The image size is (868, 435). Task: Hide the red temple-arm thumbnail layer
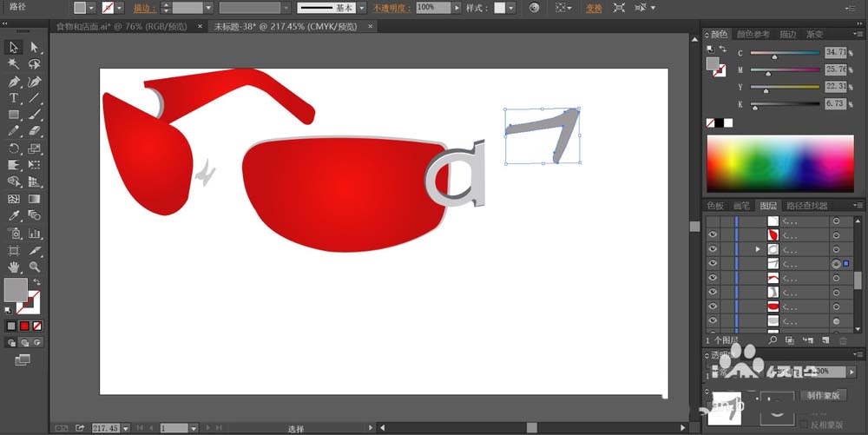(x=713, y=278)
